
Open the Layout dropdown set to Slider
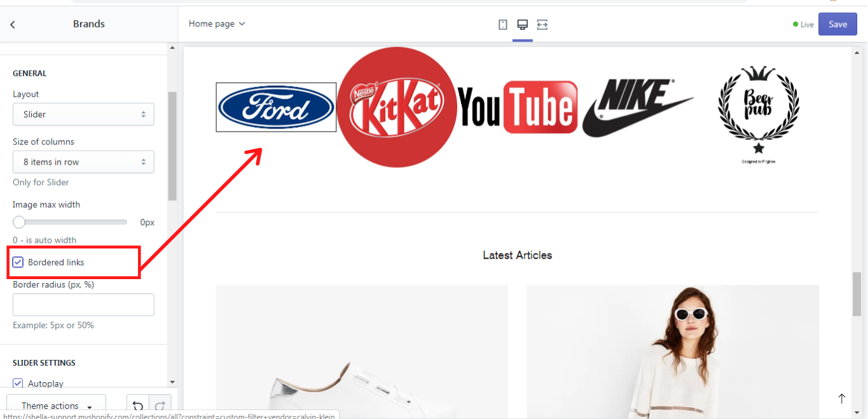83,114
